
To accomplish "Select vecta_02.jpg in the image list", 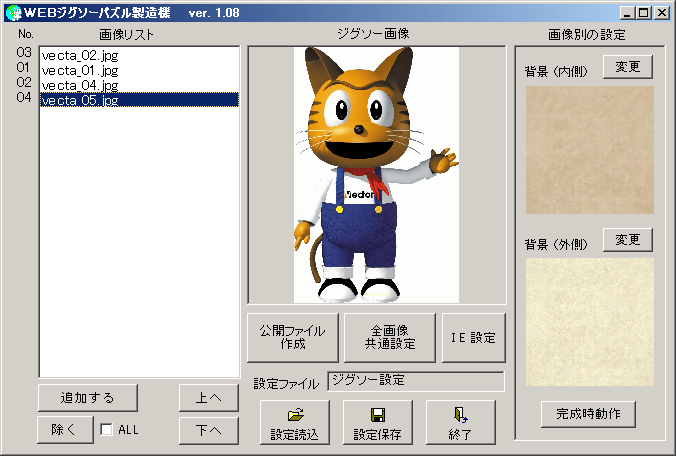I will pyautogui.click(x=139, y=55).
